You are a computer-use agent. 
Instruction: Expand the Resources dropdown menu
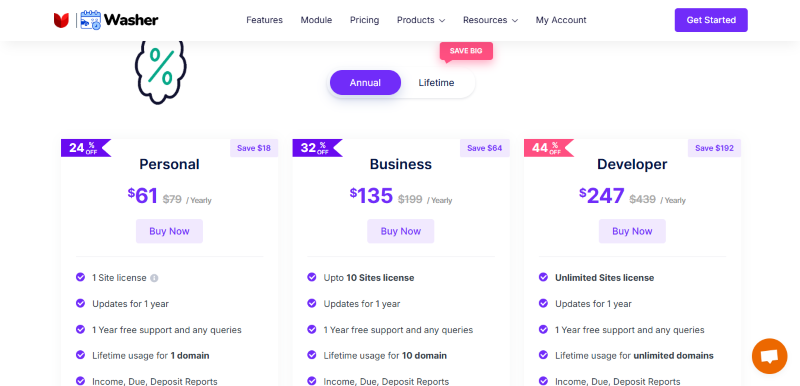(x=490, y=20)
